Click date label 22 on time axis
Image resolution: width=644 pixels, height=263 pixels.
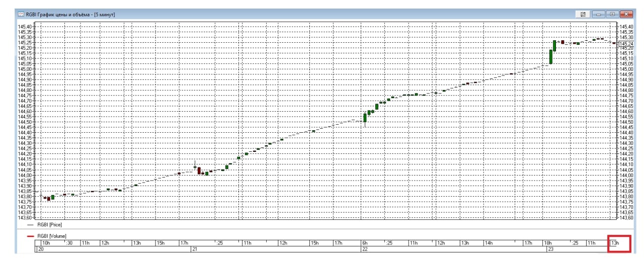pos(364,249)
